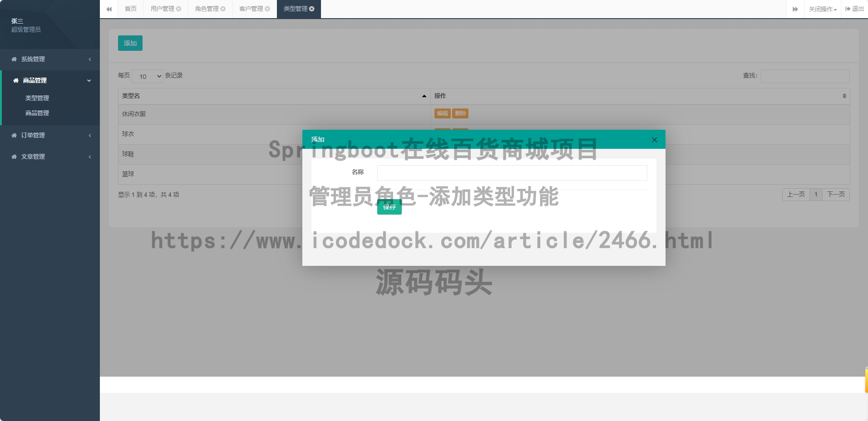Switch to the 首页 tab

[x=131, y=9]
